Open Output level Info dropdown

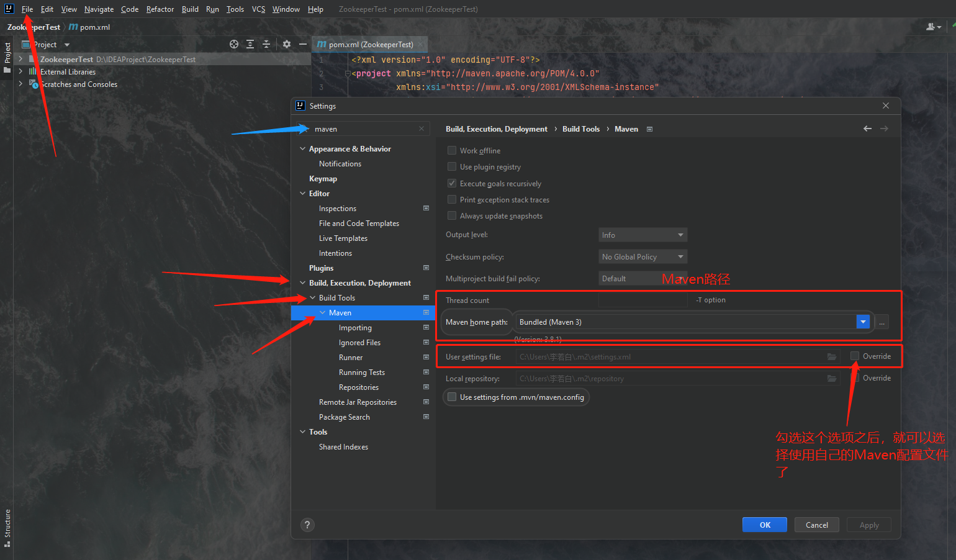tap(643, 235)
